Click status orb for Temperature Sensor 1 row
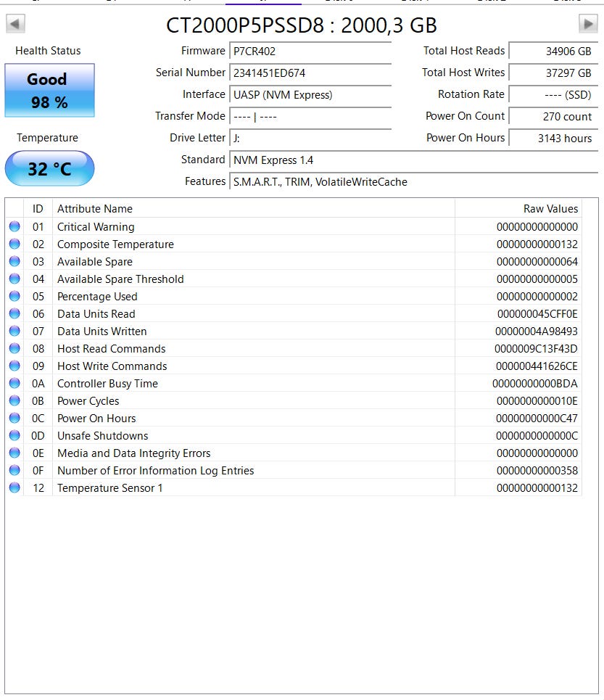 coord(15,487)
